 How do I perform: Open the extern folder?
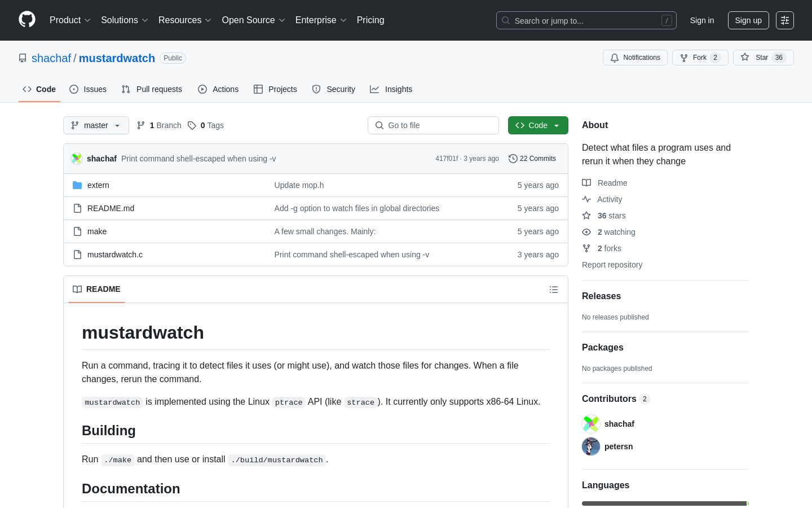coord(98,185)
